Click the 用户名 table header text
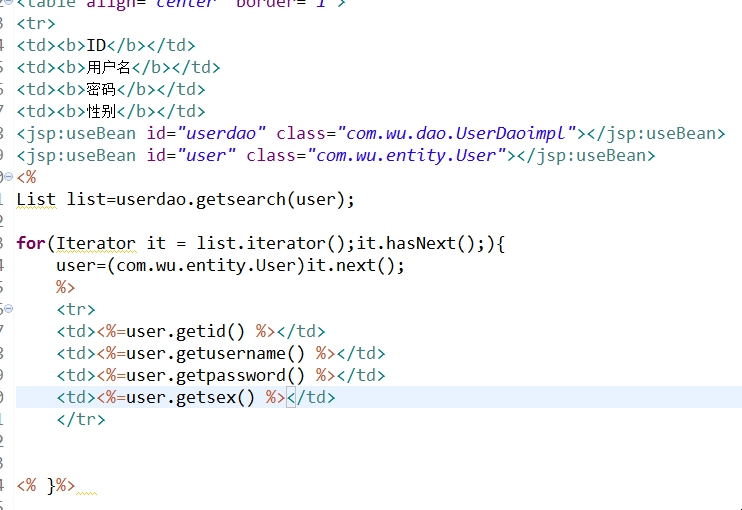This screenshot has height=510, width=742. [109, 67]
